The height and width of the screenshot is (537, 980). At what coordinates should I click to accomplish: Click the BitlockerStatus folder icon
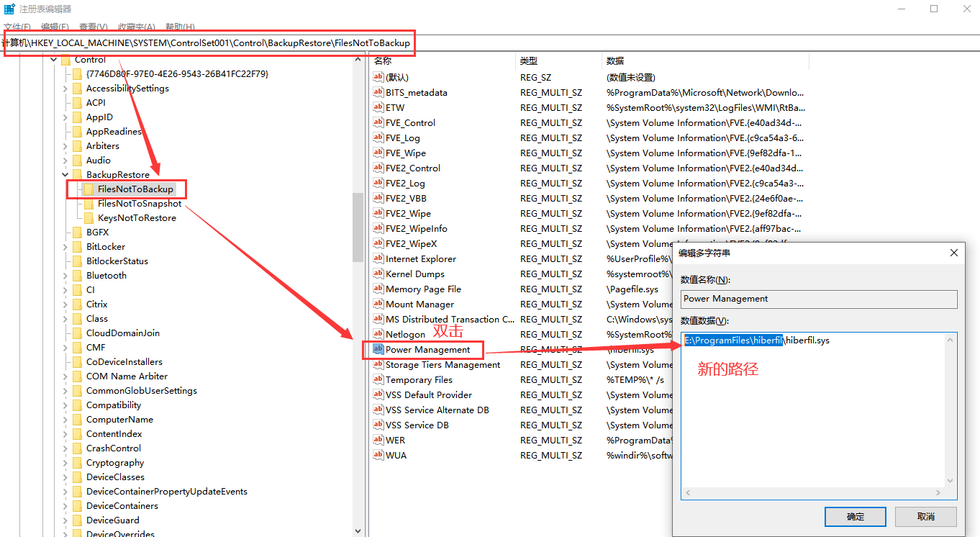click(77, 261)
